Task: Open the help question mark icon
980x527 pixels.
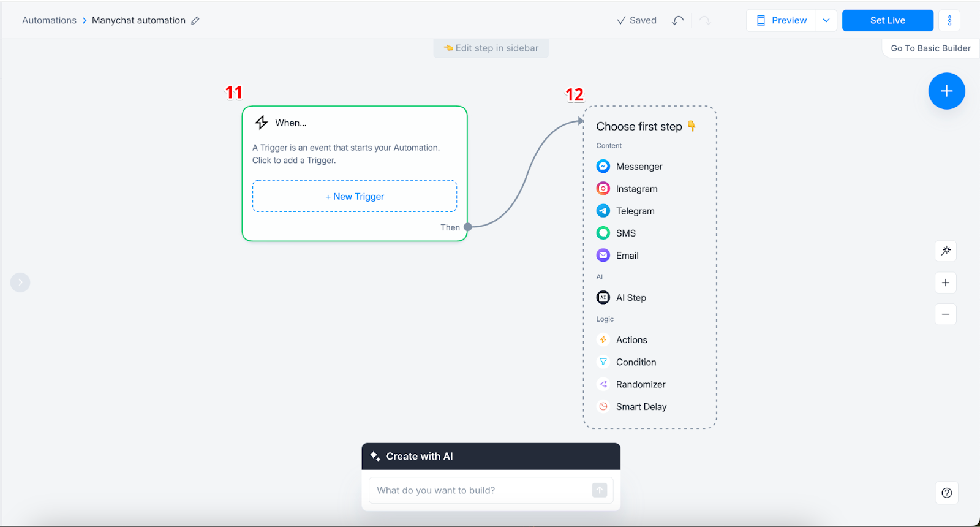Action: 947,493
